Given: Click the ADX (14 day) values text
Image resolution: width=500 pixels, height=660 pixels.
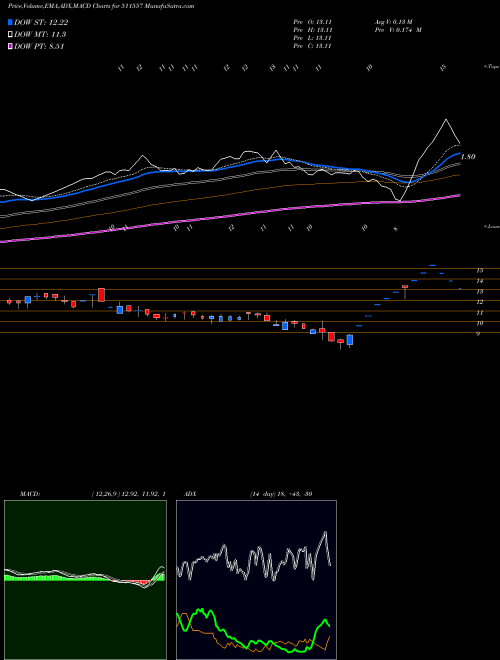Looking at the screenshot, I should [281, 494].
